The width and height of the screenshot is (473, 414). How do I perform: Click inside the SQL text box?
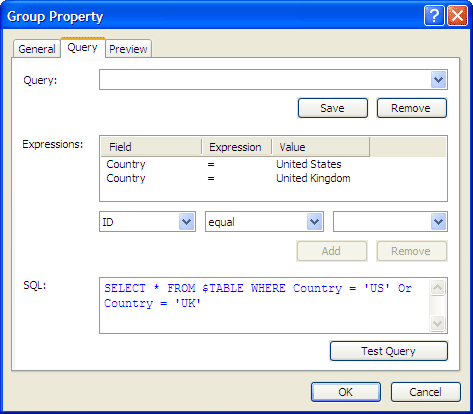coord(264,305)
